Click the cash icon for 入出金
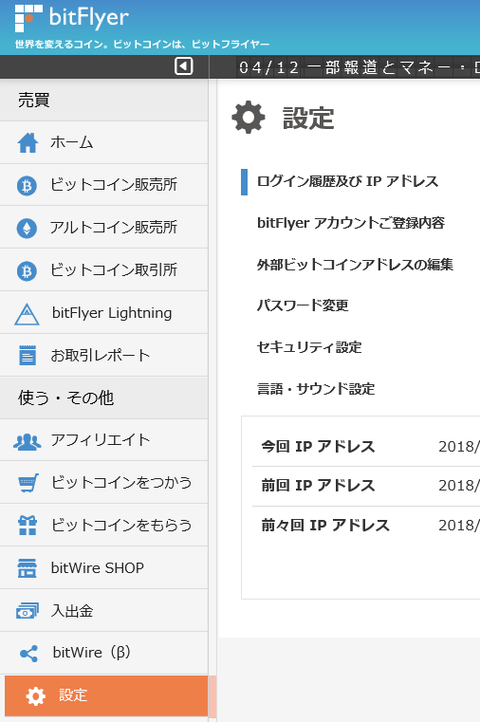Screen dimensions: 480x722 coord(27,611)
